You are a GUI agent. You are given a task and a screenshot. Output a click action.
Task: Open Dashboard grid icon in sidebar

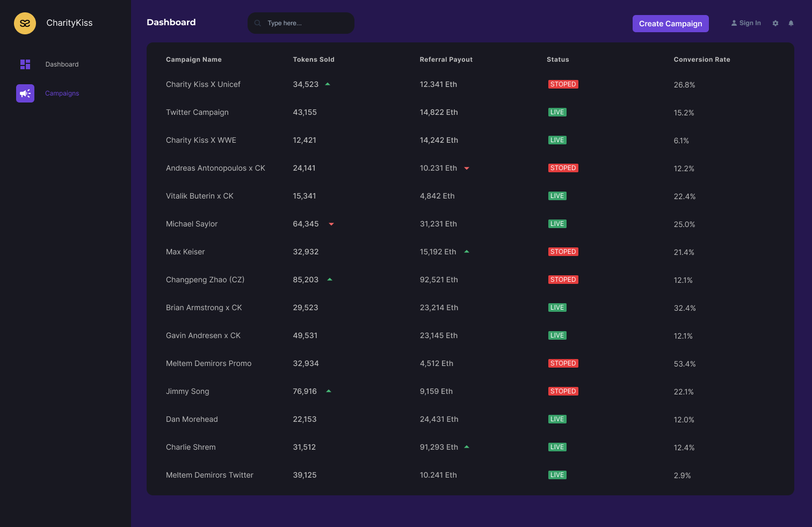coord(25,64)
